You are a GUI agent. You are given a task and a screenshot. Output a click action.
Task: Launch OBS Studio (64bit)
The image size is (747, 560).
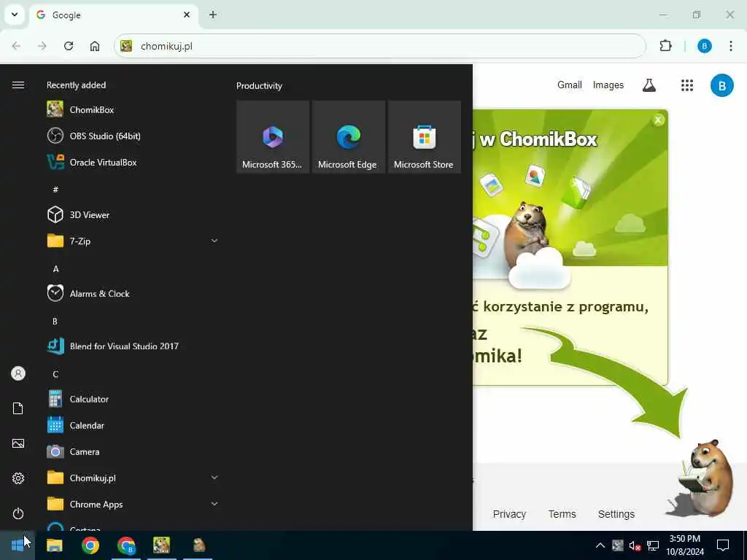[x=132, y=136]
